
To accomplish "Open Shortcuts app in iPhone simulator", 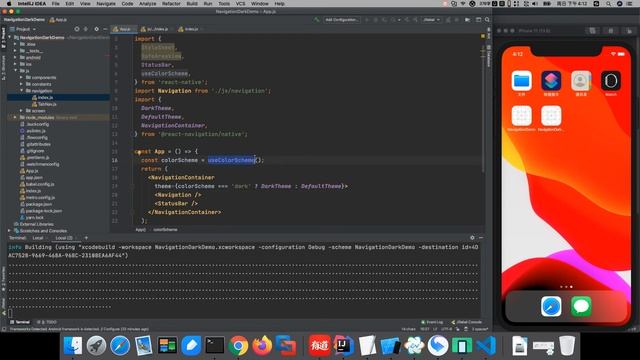I will (551, 80).
